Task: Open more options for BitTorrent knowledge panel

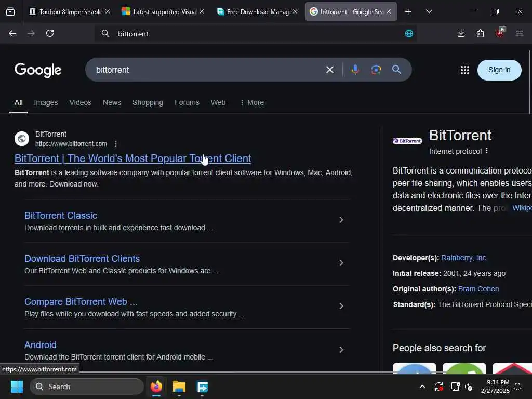Action: [x=487, y=151]
